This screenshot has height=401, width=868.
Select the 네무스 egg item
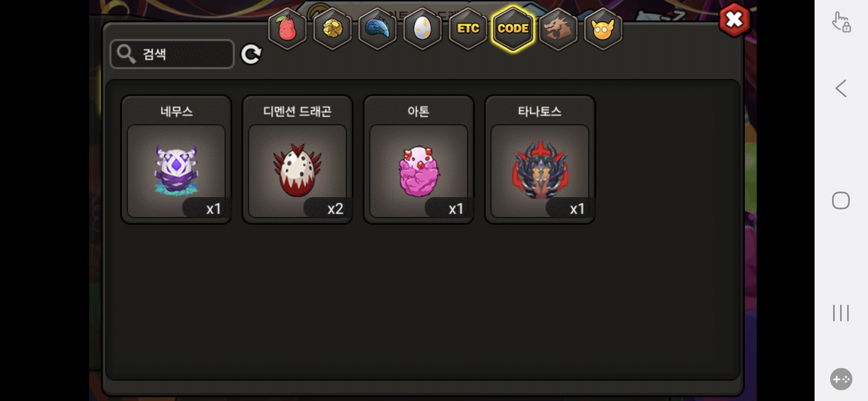176,160
